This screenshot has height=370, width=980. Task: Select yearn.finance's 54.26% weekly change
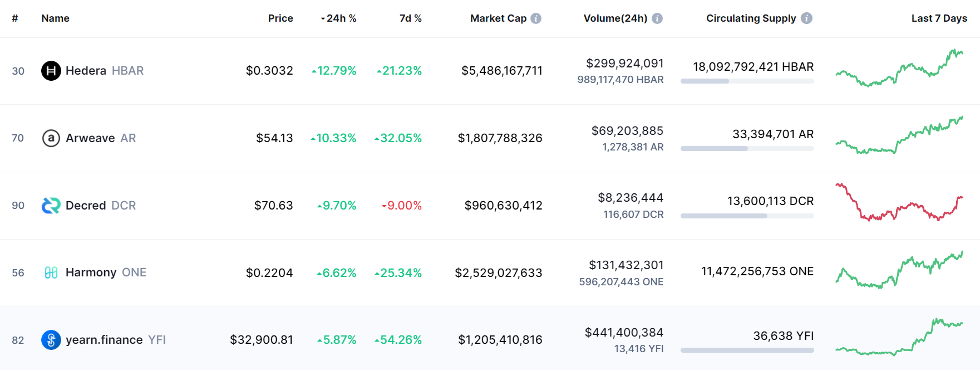[x=400, y=340]
